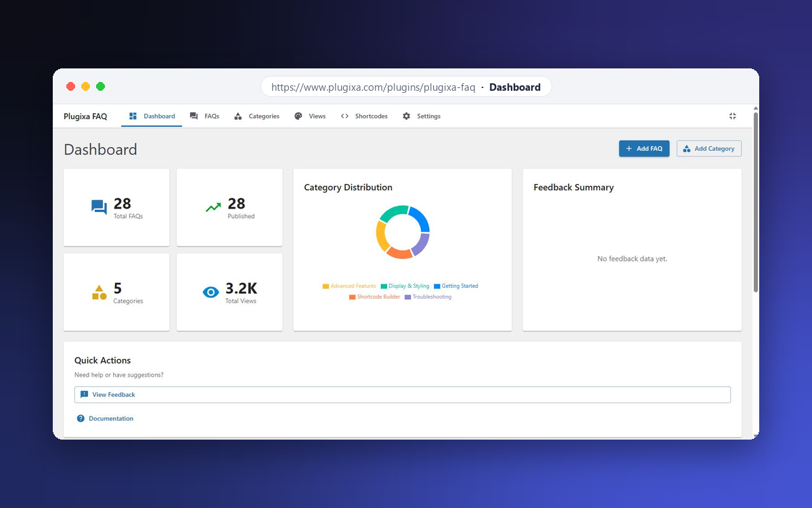812x508 pixels.
Task: Open the Shortcodes tab
Action: 364,116
